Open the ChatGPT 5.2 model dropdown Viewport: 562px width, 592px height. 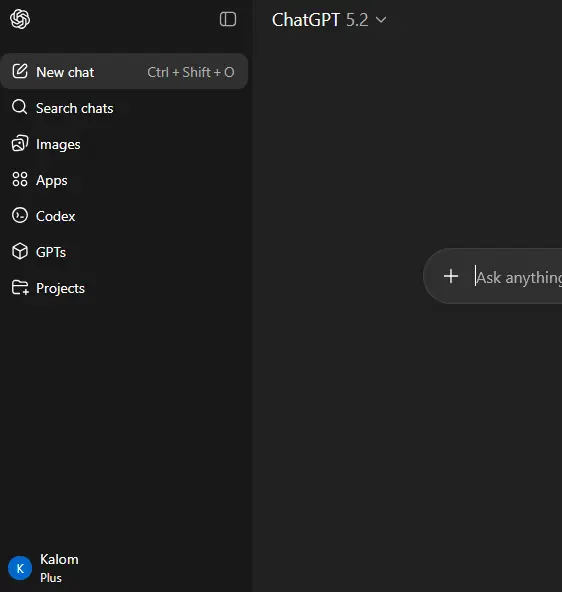coord(329,20)
